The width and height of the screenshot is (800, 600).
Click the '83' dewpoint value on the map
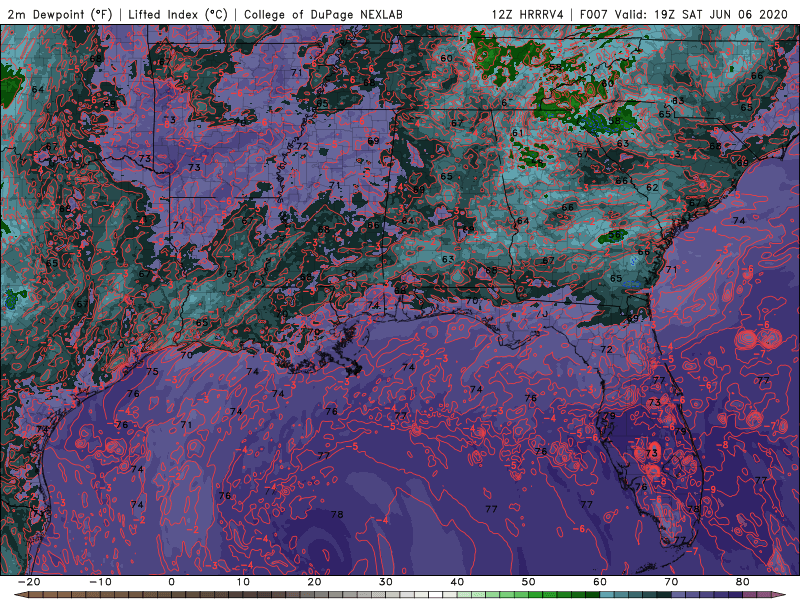point(678,101)
